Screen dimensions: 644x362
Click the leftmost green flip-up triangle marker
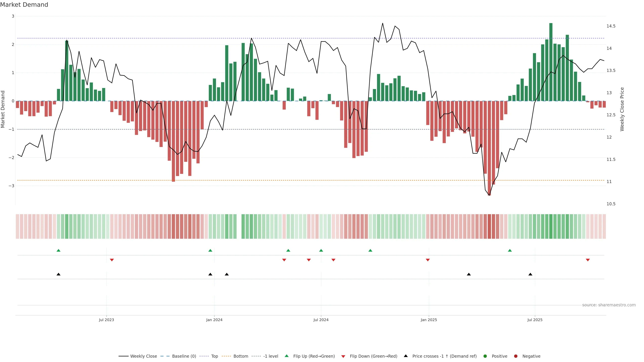coord(59,250)
